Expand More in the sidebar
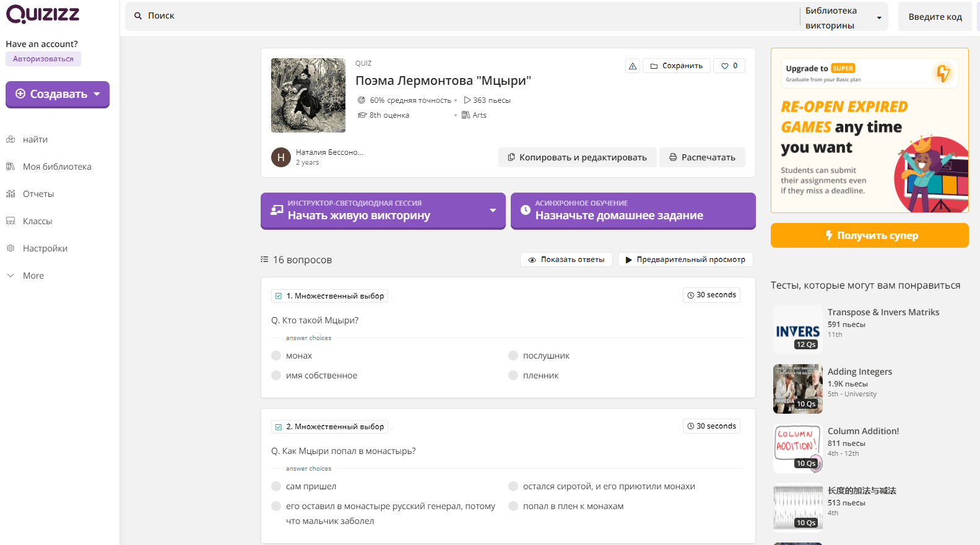The image size is (980, 545). (33, 276)
